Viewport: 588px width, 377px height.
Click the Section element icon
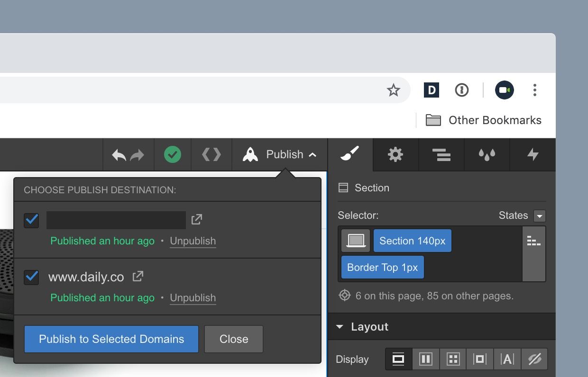[343, 188]
